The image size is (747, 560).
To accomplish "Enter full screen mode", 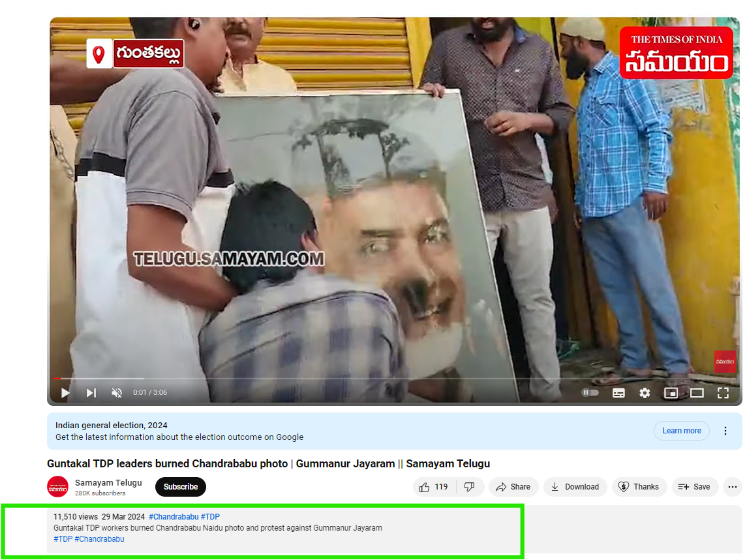I will coord(723,393).
